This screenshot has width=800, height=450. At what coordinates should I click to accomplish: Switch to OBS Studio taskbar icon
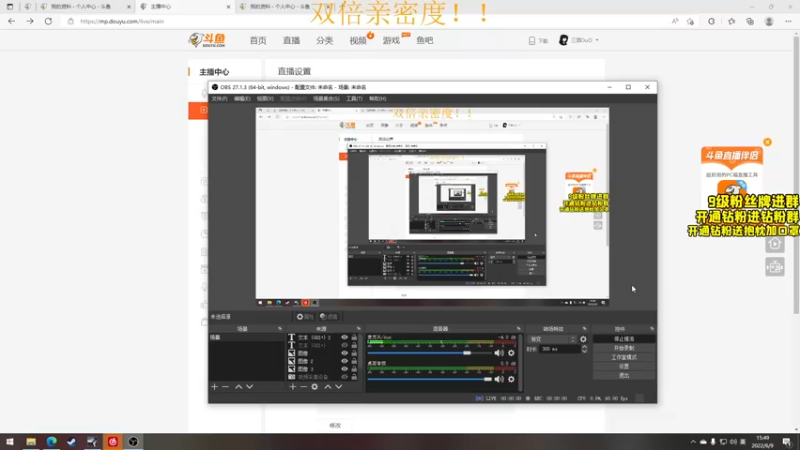(133, 442)
